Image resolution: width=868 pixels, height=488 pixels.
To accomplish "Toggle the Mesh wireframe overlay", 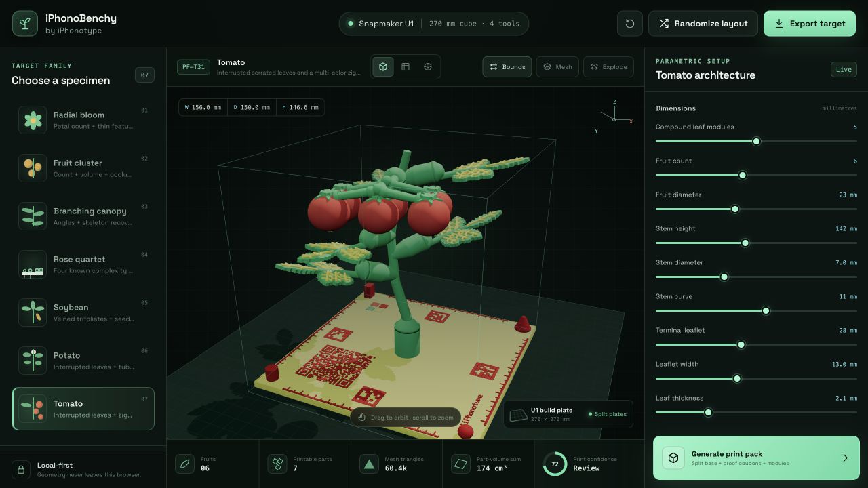I will (x=557, y=67).
